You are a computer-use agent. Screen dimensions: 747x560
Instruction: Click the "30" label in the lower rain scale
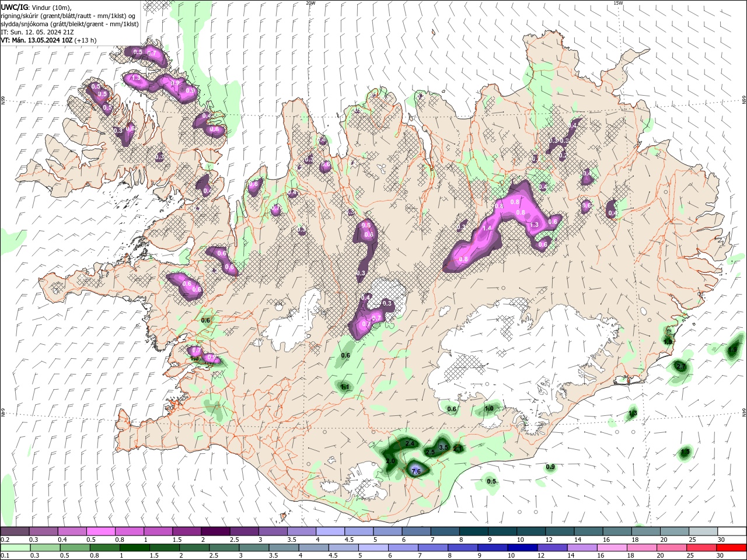[719, 556]
